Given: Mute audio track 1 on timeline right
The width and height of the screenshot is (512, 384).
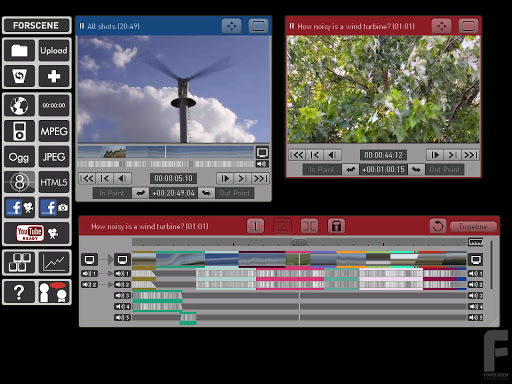Looking at the screenshot, I should (x=475, y=274).
